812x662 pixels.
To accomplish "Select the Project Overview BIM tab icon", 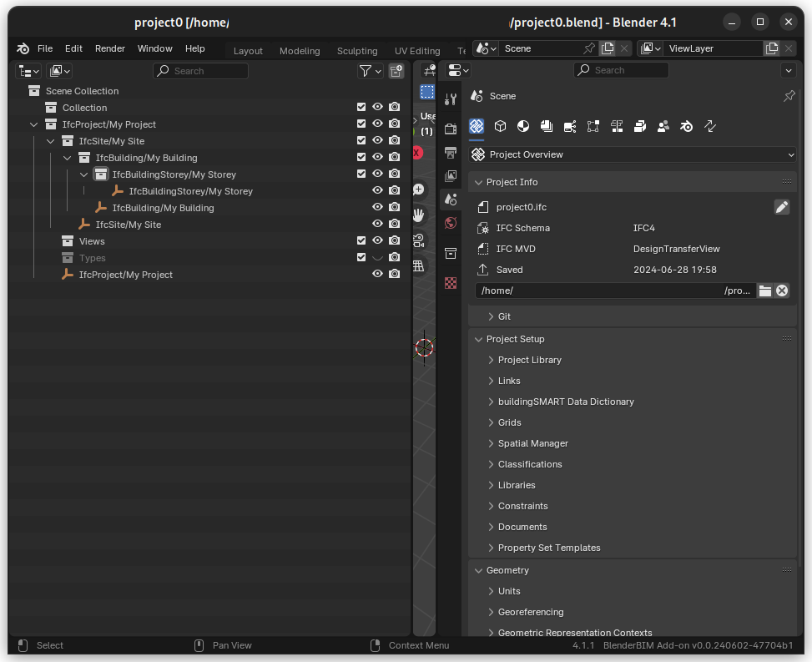I will click(477, 127).
